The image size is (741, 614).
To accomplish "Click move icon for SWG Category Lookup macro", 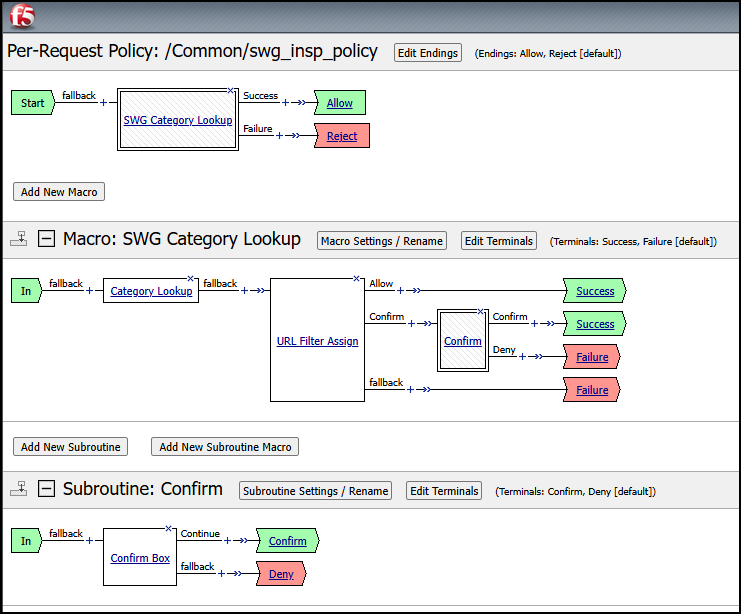I will (18, 239).
